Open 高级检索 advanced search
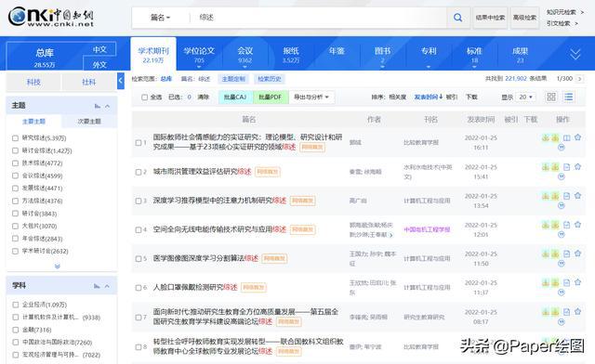This screenshot has height=364, width=595. (x=524, y=18)
